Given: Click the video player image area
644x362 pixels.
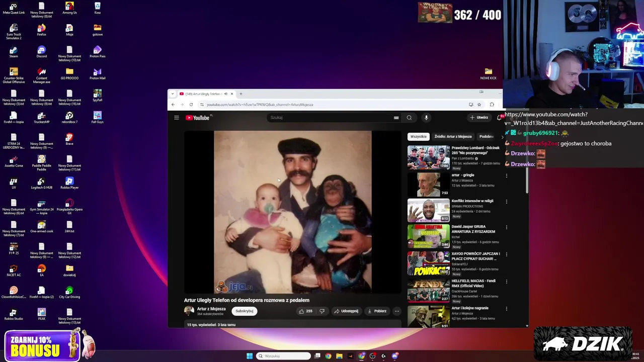Looking at the screenshot, I should pyautogui.click(x=293, y=212).
